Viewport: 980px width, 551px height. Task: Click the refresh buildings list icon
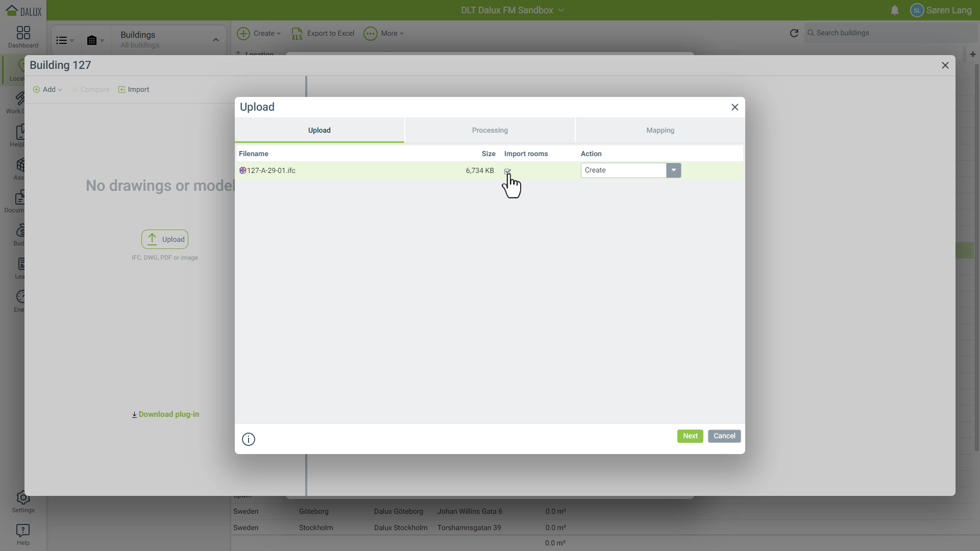point(794,33)
